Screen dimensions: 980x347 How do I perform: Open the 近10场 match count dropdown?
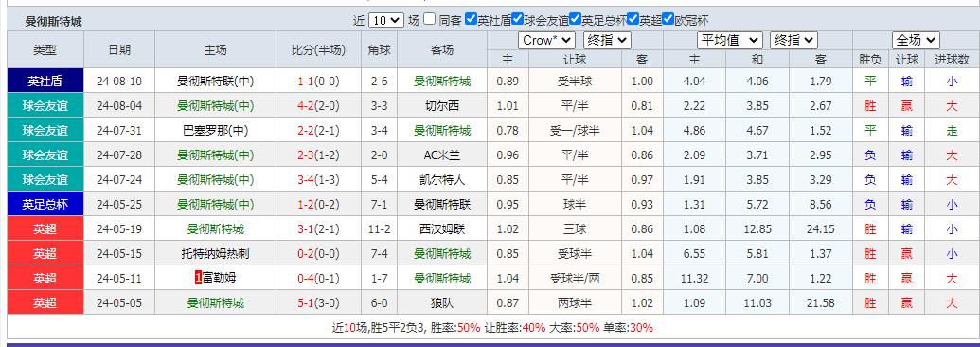386,20
